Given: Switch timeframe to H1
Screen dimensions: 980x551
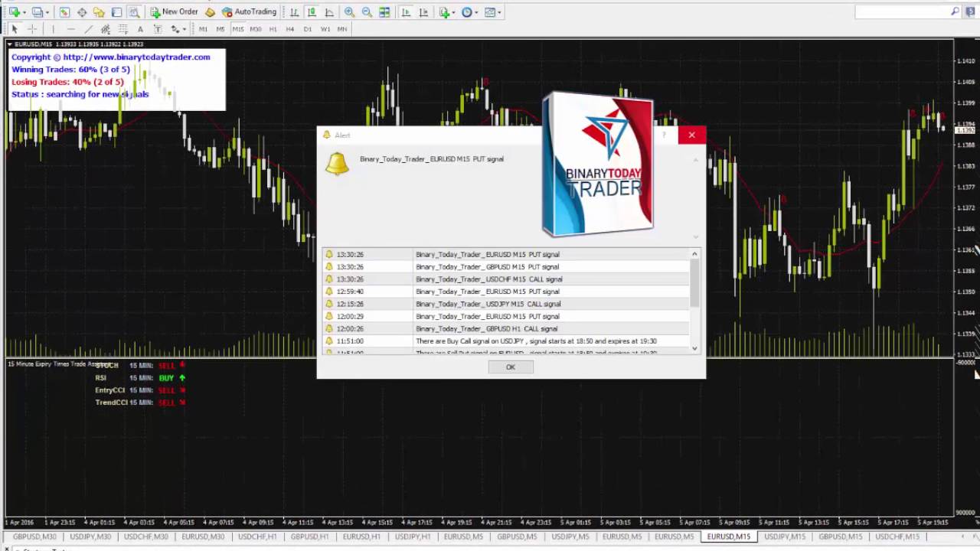Looking at the screenshot, I should (273, 29).
